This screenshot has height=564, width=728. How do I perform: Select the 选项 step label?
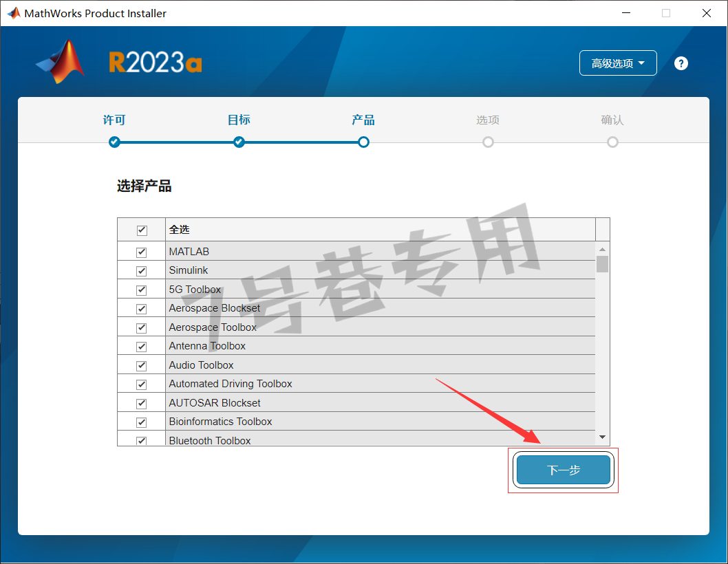click(487, 120)
